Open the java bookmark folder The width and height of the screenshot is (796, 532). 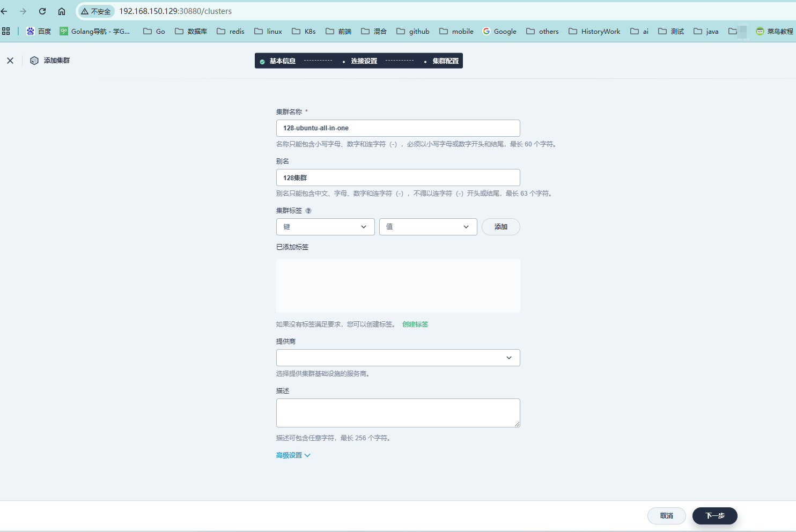pos(706,31)
